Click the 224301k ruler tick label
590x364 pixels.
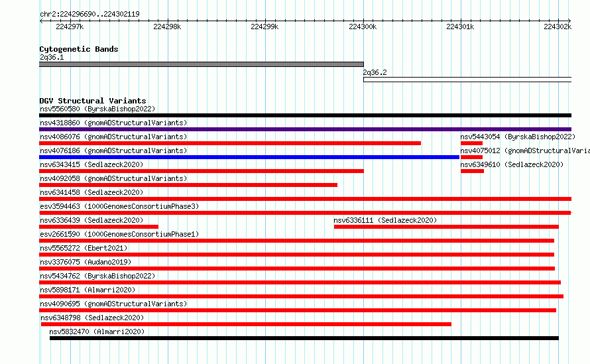pyautogui.click(x=460, y=27)
